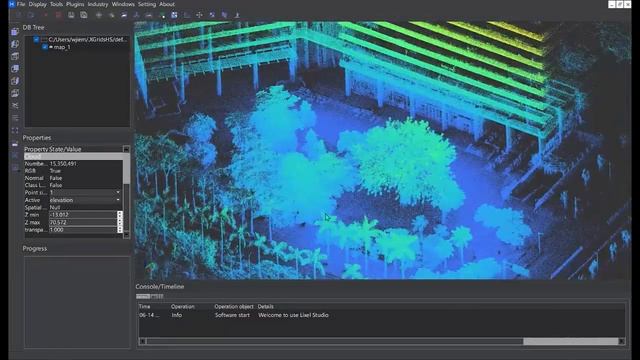
Task: Click the Z max value field
Action: (83, 222)
